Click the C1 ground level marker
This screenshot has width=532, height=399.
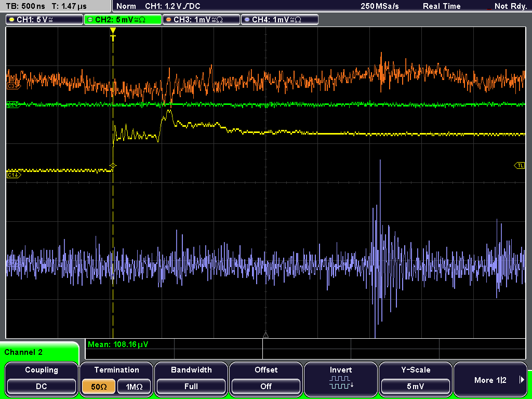pyautogui.click(x=14, y=175)
